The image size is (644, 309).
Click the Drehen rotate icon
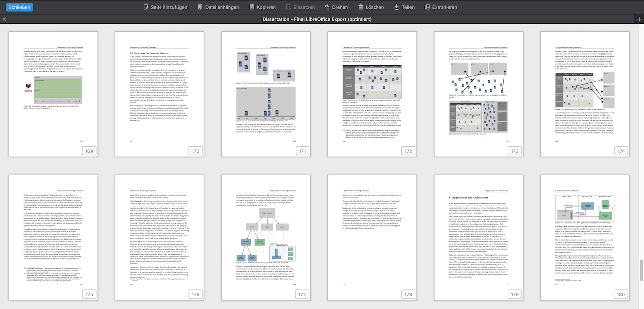click(x=327, y=7)
